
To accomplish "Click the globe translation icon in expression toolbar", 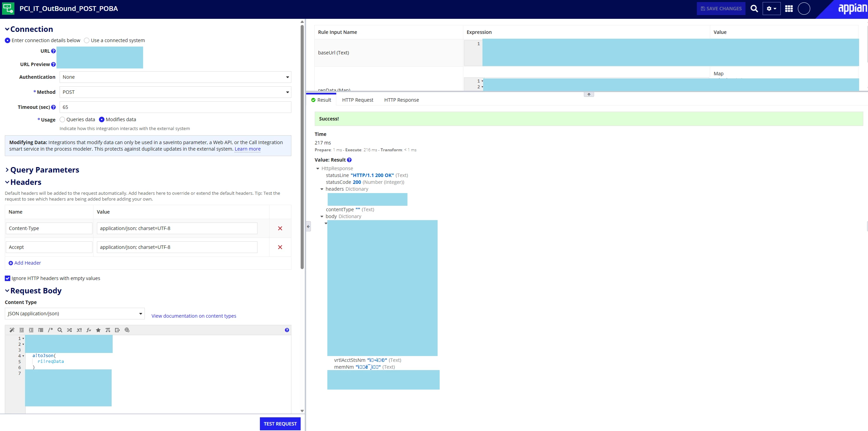I will (127, 330).
